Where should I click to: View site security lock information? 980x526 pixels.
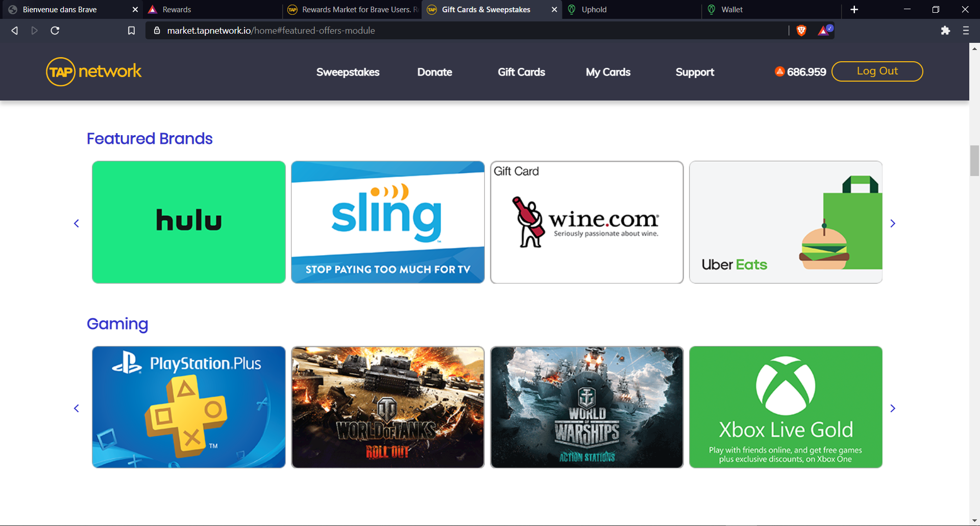pos(157,31)
